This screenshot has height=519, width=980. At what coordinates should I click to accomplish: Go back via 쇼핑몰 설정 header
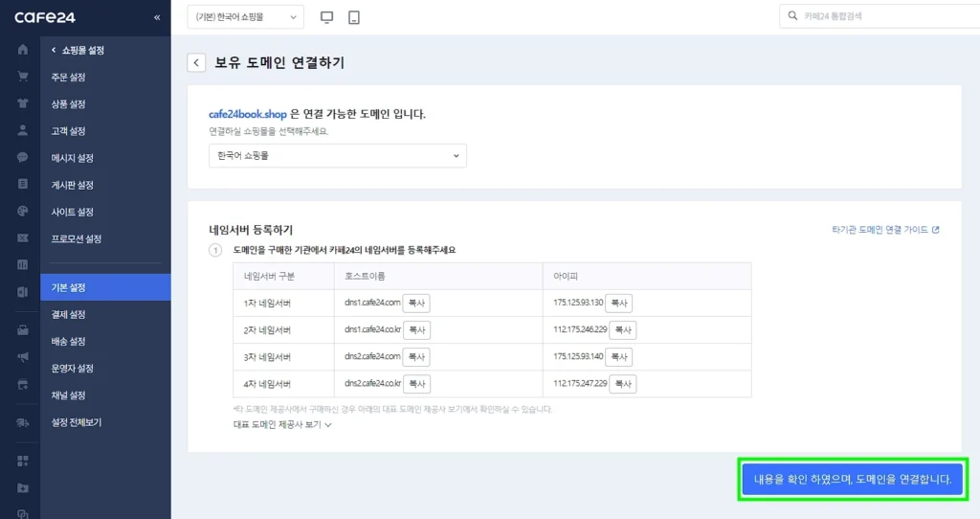78,50
